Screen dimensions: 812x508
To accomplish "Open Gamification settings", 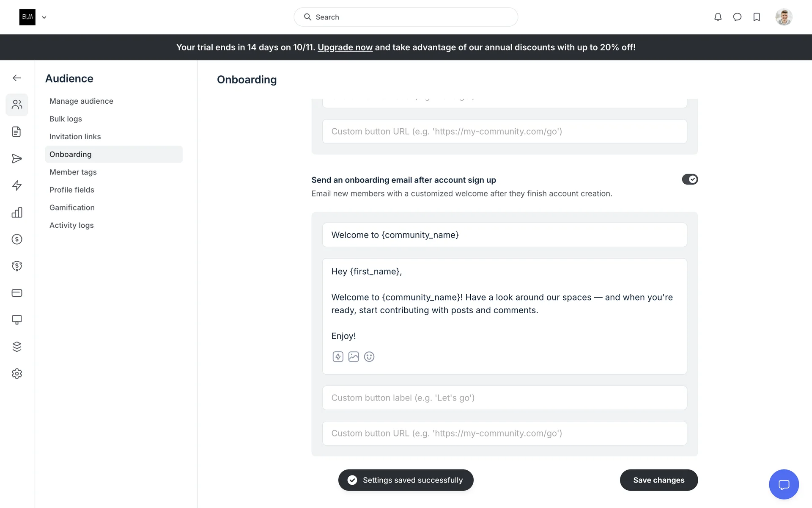I will click(x=72, y=207).
